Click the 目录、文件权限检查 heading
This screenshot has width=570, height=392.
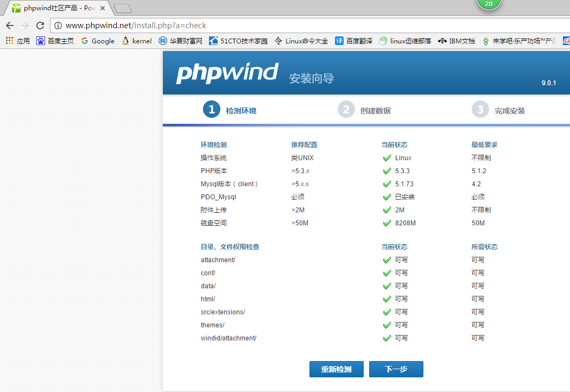point(230,247)
